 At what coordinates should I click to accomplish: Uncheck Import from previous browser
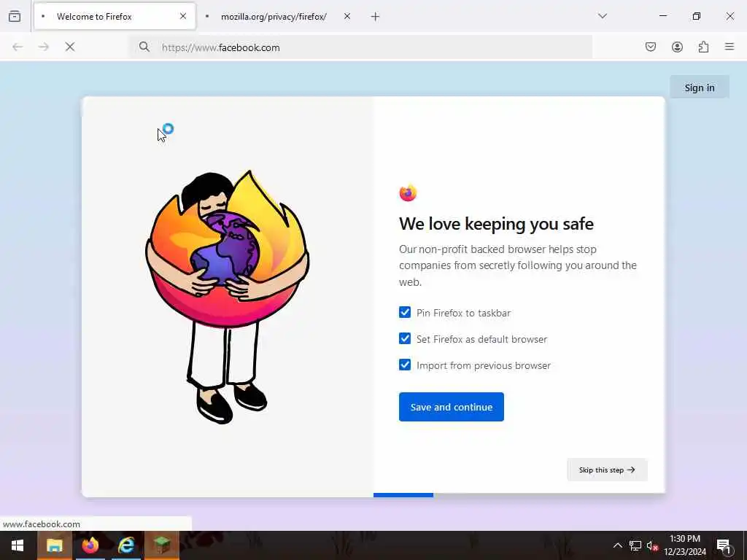click(x=405, y=365)
